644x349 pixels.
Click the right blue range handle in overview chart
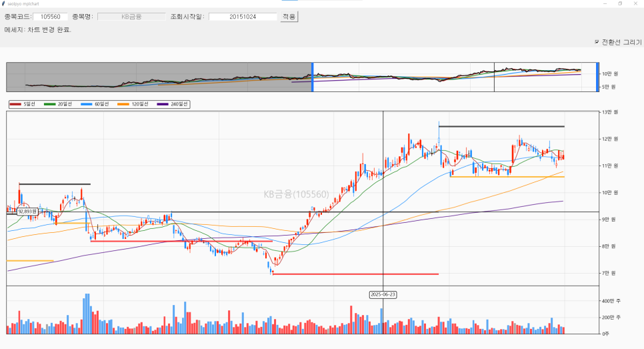tap(597, 77)
